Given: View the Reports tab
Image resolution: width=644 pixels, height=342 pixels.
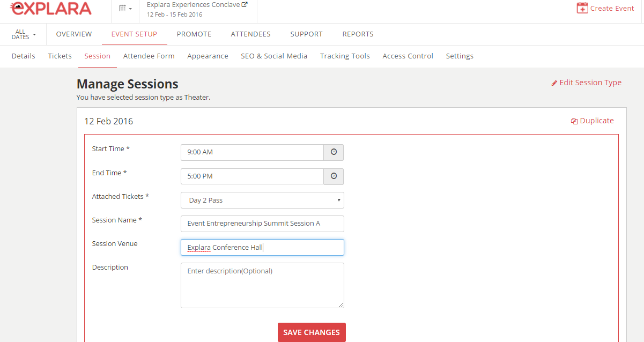Looking at the screenshot, I should coord(358,34).
